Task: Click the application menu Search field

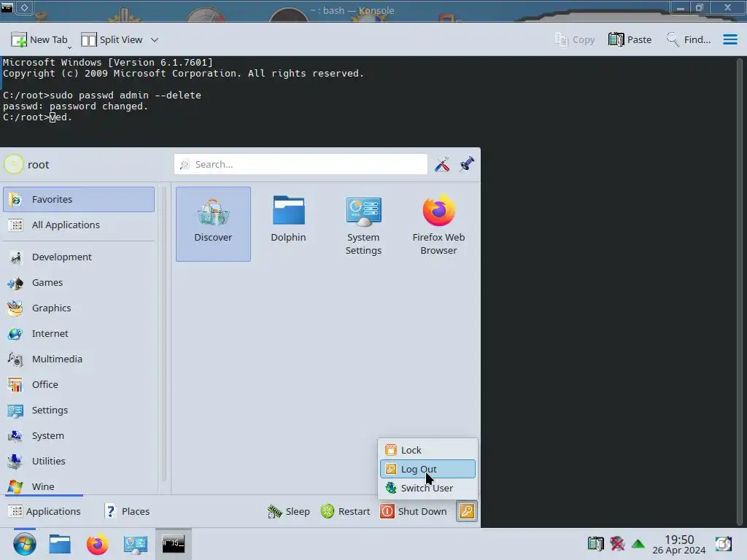Action: coord(301,164)
